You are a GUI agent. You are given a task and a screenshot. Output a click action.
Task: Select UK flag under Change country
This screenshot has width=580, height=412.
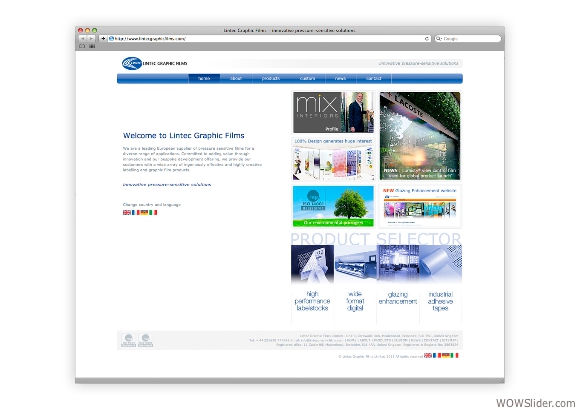(x=127, y=212)
